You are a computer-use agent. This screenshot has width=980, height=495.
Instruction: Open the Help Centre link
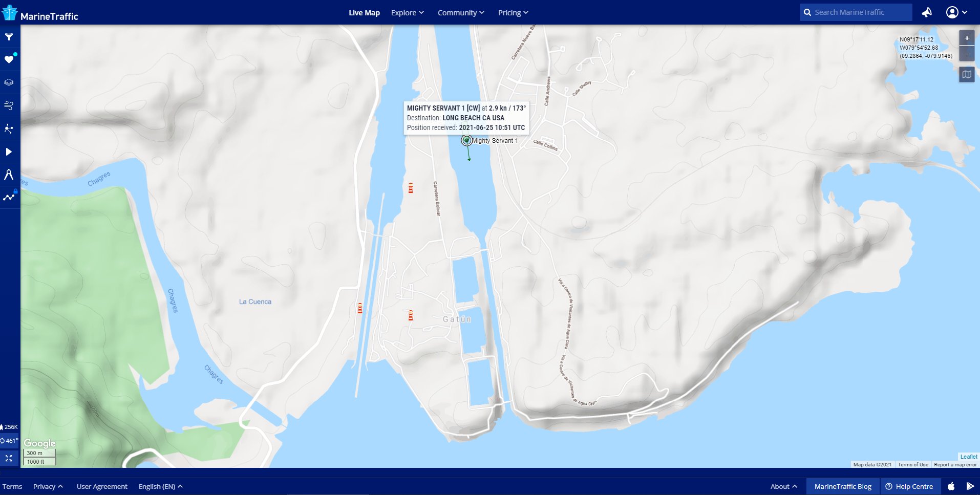[x=909, y=486]
